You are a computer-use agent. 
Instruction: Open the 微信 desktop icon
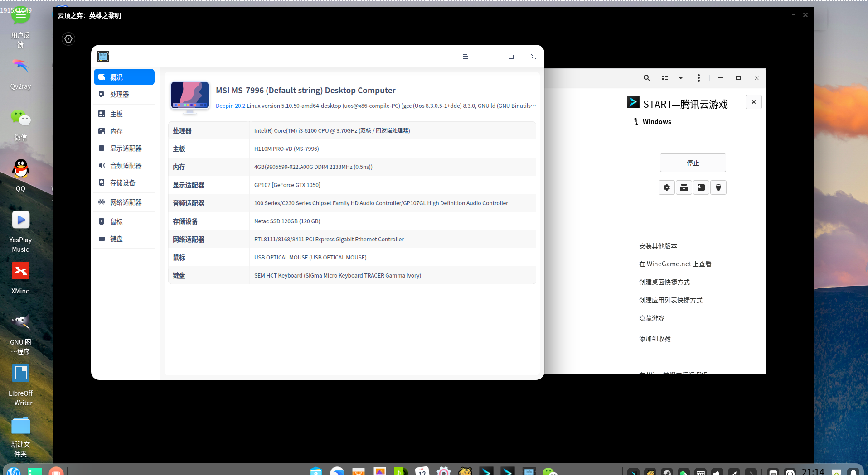click(20, 125)
